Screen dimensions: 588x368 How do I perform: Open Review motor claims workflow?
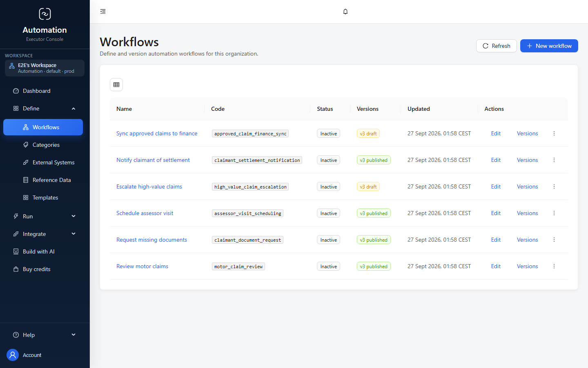tap(142, 266)
